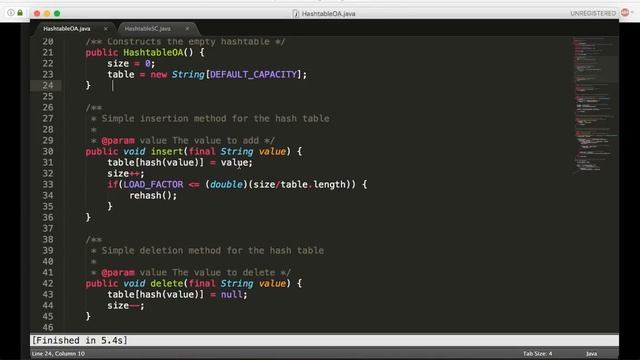Click line number 42 in the gutter
Image resolution: width=640 pixels, height=360 pixels.
pos(48,283)
